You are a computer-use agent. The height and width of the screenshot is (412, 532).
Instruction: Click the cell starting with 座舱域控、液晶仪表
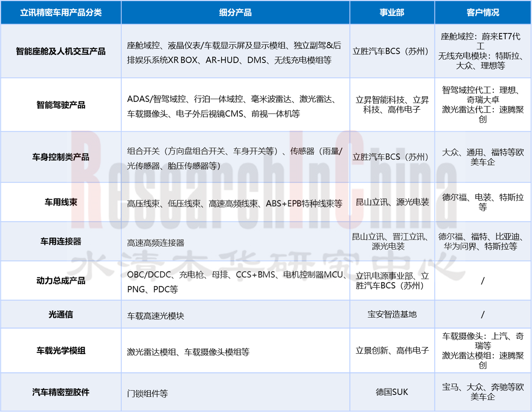coord(235,51)
